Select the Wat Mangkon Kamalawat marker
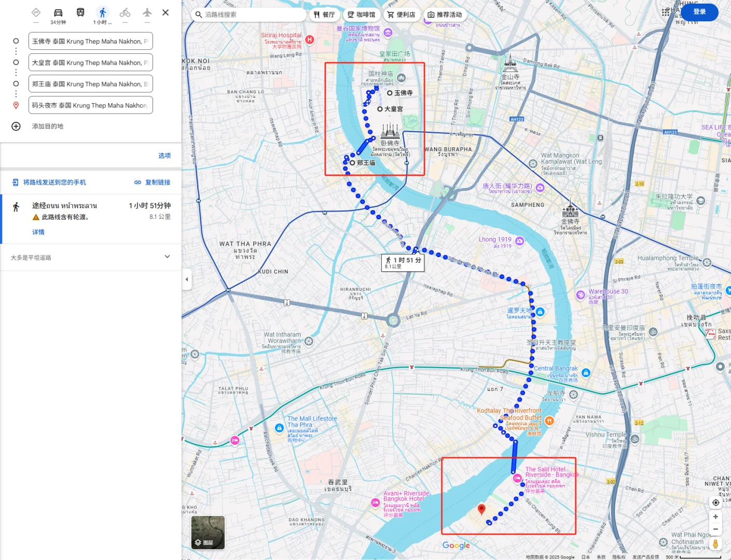 point(533,163)
